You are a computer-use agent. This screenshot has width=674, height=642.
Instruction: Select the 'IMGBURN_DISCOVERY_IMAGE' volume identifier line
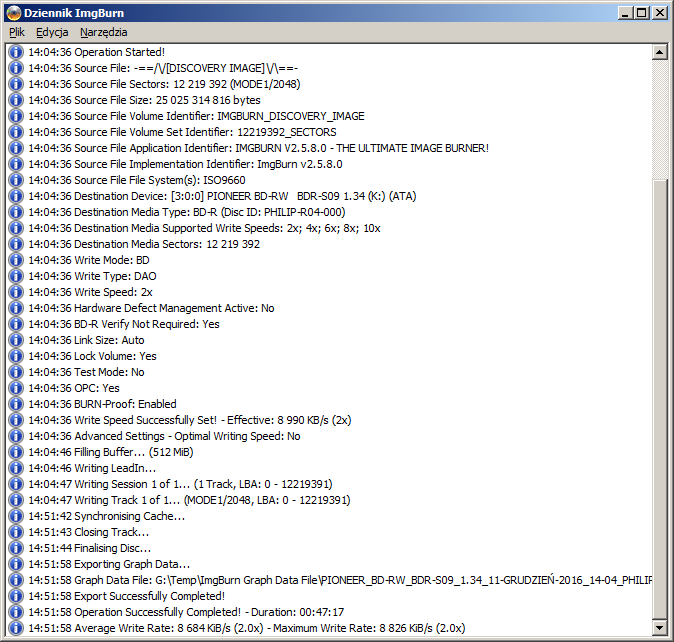pos(196,116)
